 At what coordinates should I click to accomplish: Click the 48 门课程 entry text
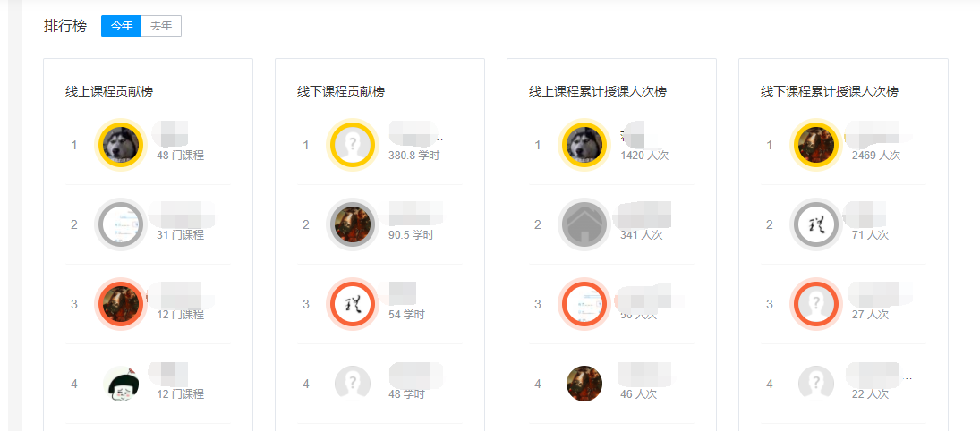pyautogui.click(x=180, y=156)
